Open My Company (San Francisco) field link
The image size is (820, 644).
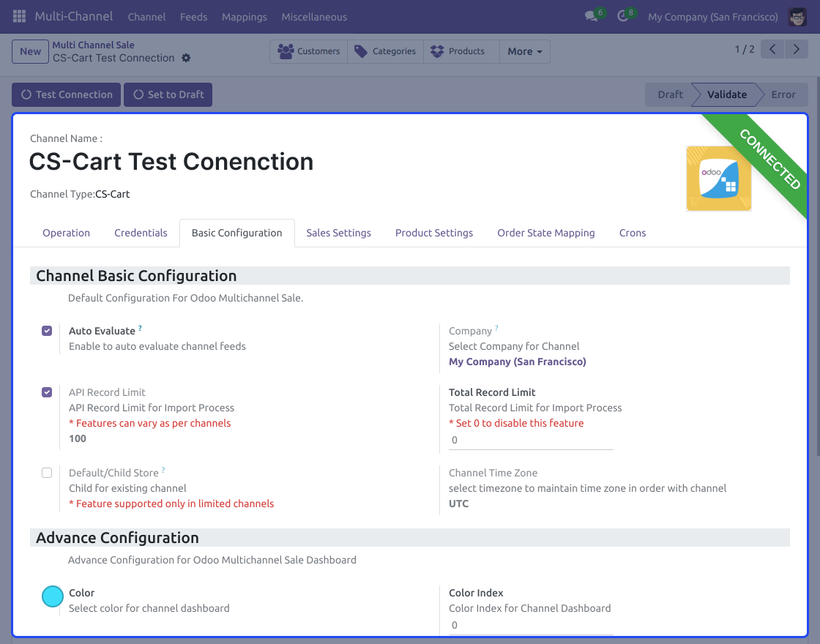tap(517, 362)
